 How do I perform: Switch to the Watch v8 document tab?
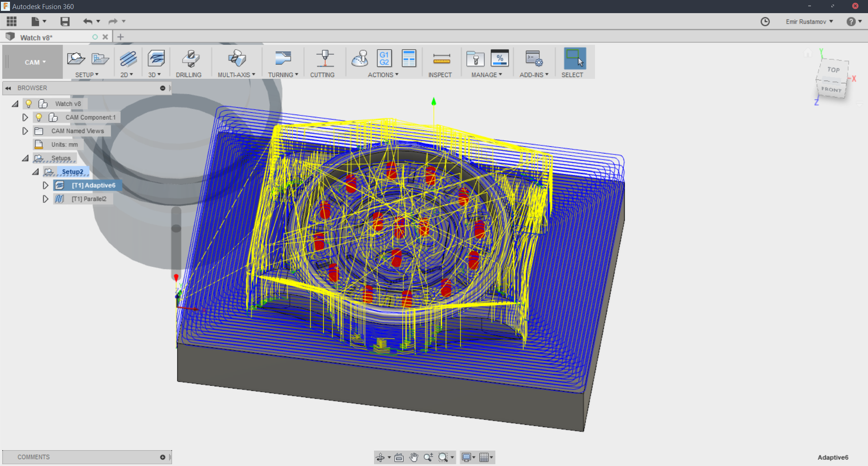(x=36, y=38)
